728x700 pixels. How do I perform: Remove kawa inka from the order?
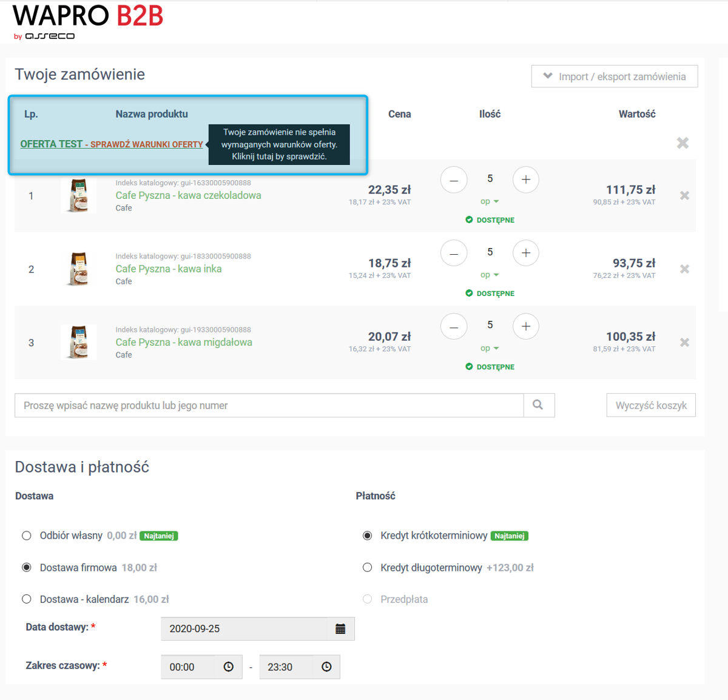coord(684,269)
